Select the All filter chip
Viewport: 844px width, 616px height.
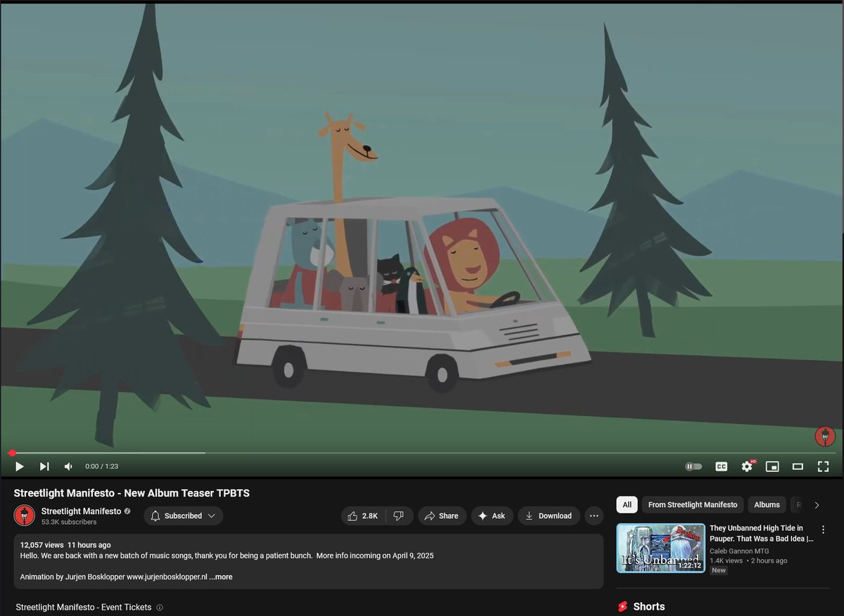(627, 504)
